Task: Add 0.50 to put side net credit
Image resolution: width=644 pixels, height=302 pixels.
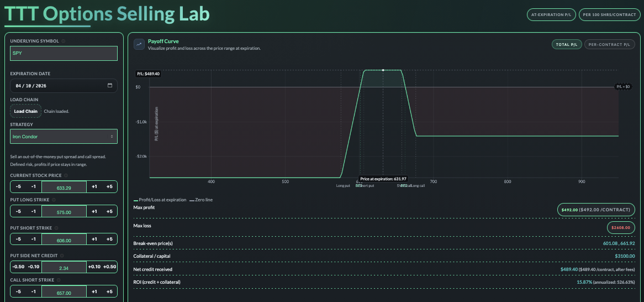Action: 109,267
